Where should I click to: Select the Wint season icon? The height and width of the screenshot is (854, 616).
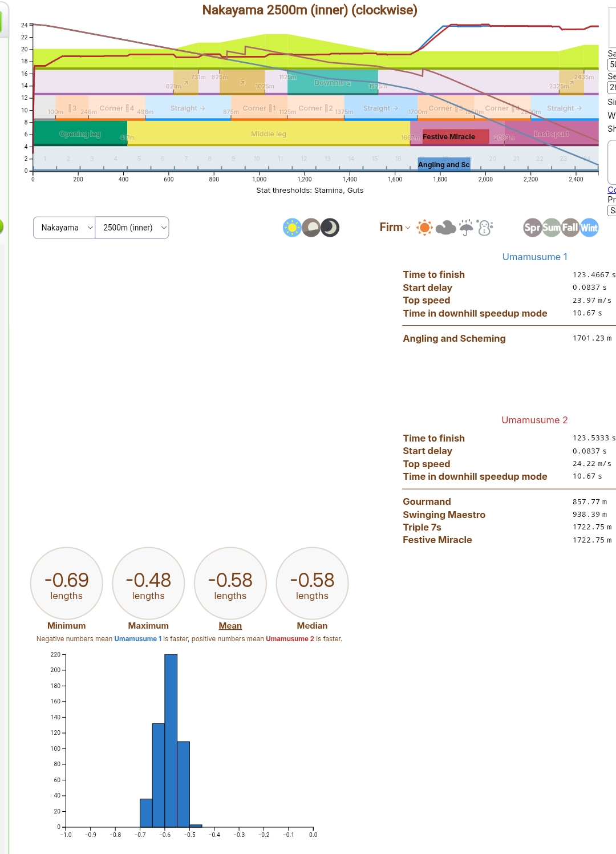[x=589, y=228]
